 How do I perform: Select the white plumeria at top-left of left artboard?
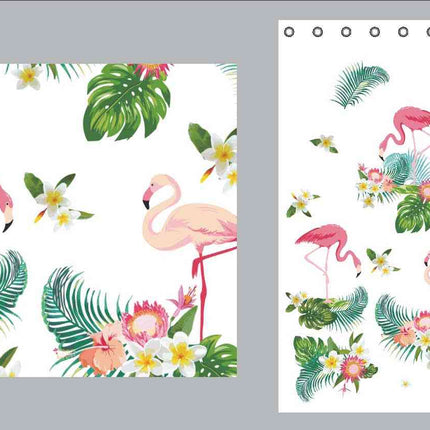(28, 77)
